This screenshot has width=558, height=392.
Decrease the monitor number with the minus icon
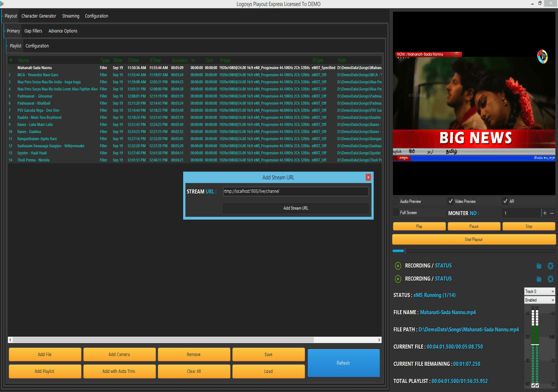tap(552, 213)
